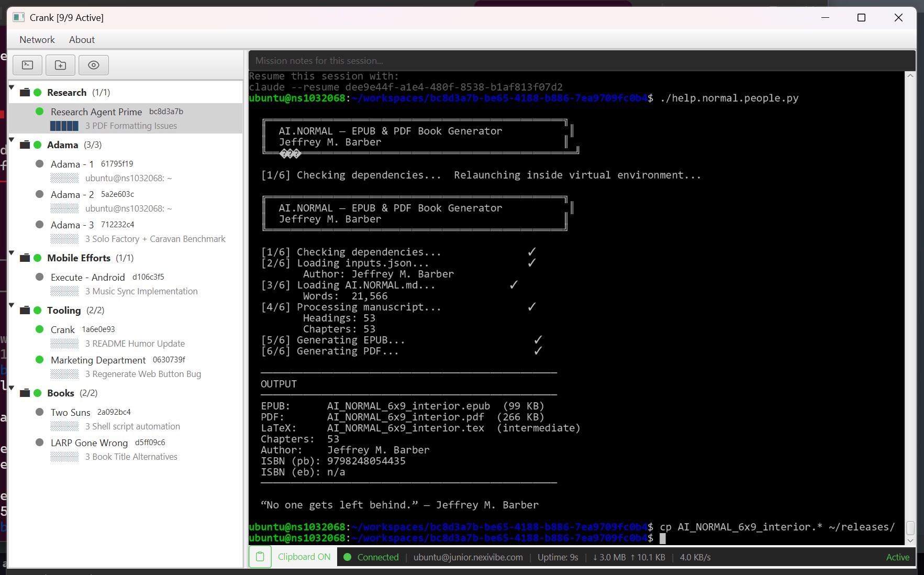Collapse the Research group
Viewport: 924px width, 575px height.
point(11,89)
